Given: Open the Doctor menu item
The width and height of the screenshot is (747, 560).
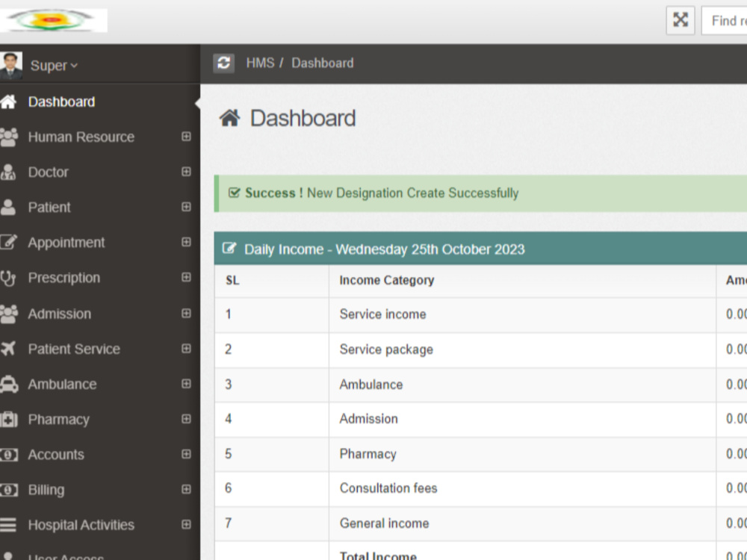Looking at the screenshot, I should [48, 172].
